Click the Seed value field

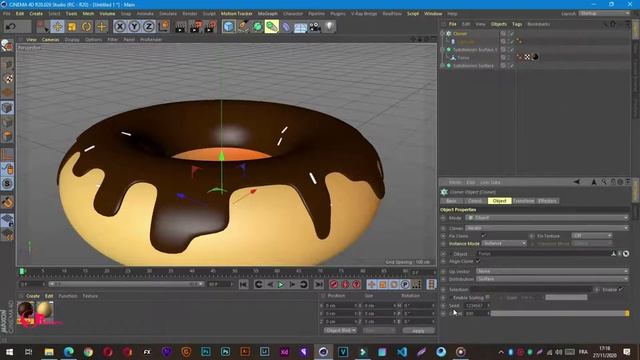pos(476,305)
